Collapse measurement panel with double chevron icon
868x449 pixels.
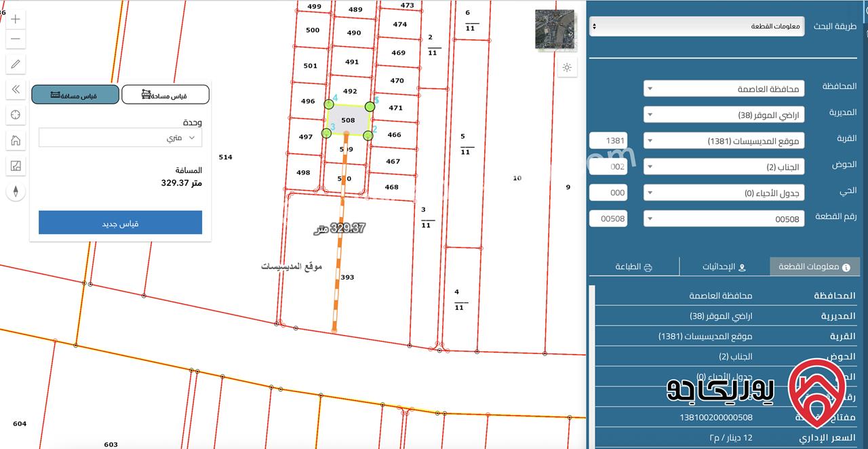coord(16,90)
